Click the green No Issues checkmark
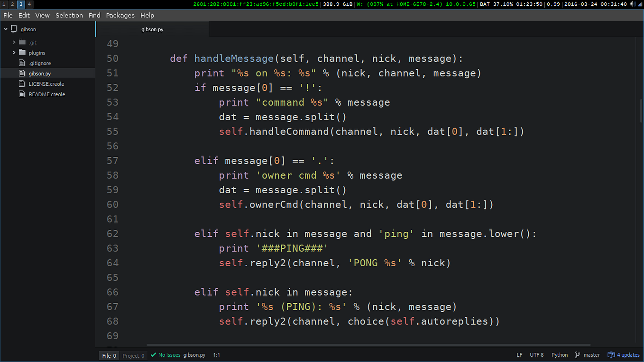 (153, 354)
